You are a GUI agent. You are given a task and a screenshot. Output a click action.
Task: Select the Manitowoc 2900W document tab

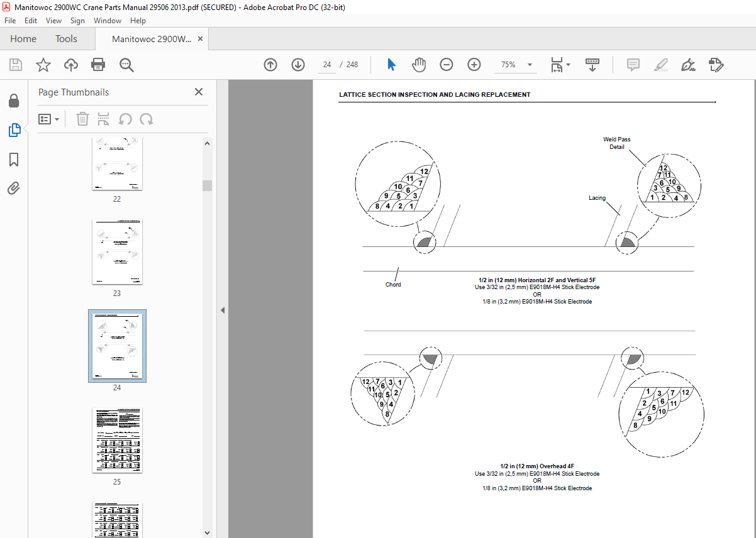152,39
